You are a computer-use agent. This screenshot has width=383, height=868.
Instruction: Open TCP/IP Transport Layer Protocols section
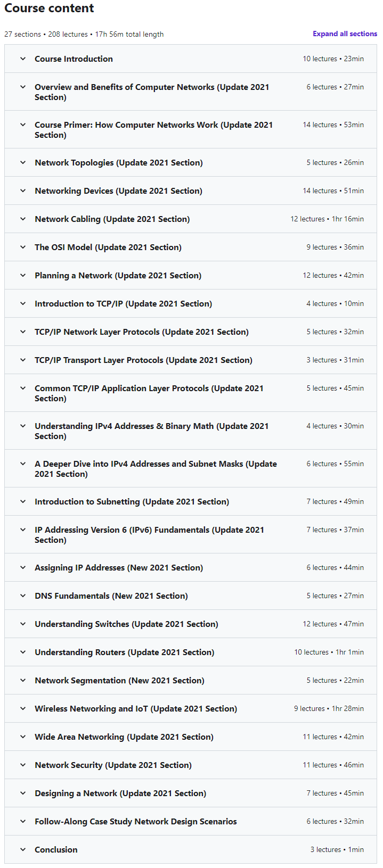tap(143, 360)
